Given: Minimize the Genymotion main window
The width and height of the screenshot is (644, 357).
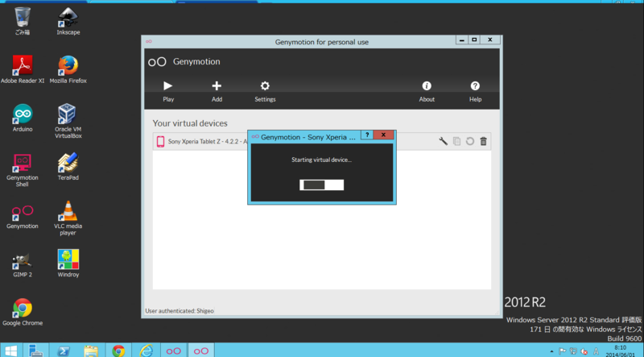Looking at the screenshot, I should click(x=461, y=39).
